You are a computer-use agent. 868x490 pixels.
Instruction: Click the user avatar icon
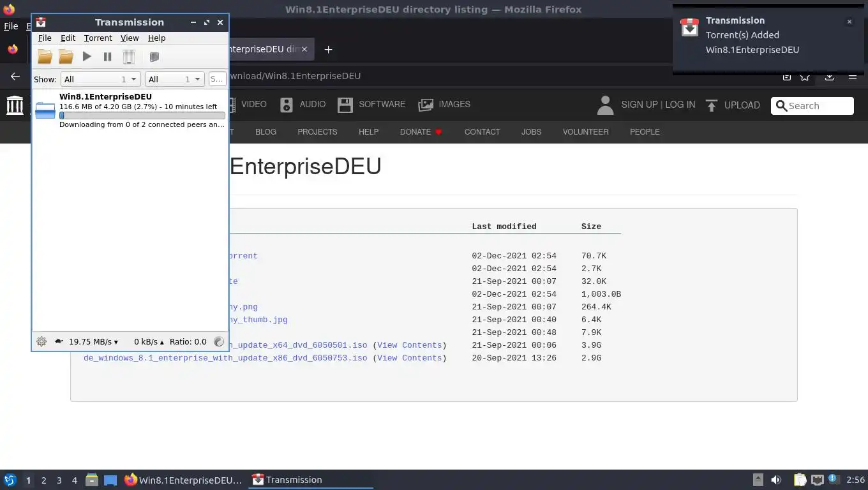605,105
